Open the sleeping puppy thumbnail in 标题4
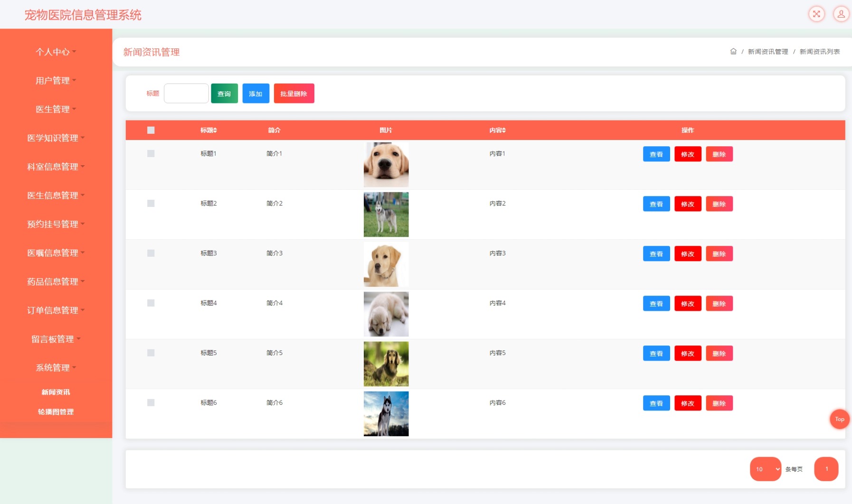Screen dimensions: 852x504 click(x=386, y=314)
